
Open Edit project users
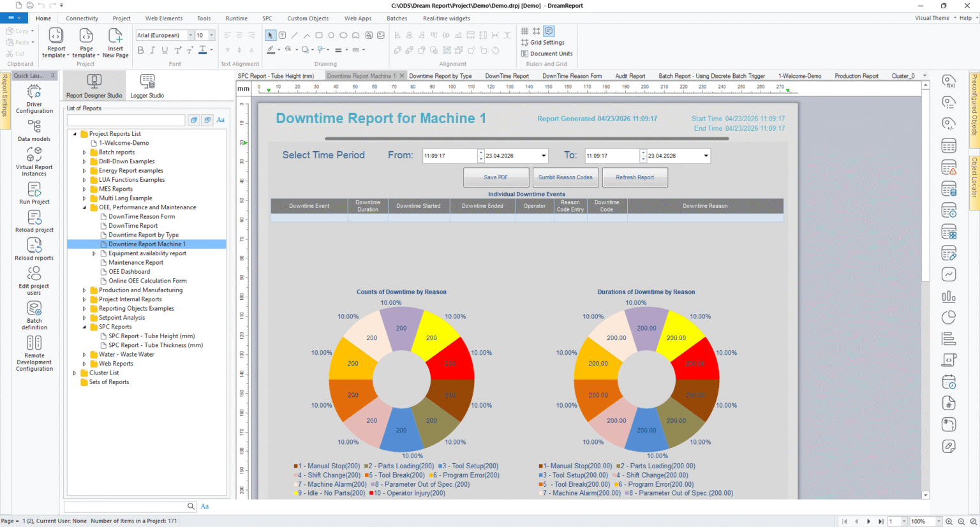(x=34, y=280)
